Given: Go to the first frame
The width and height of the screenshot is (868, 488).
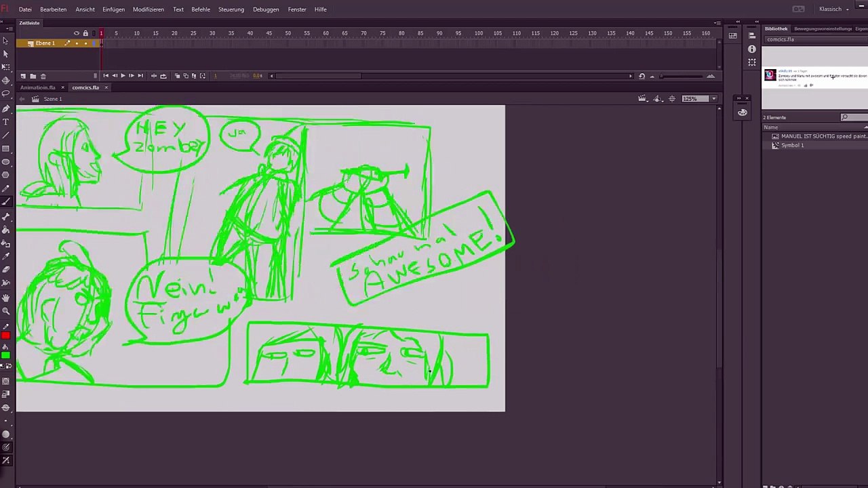Looking at the screenshot, I should [x=106, y=76].
